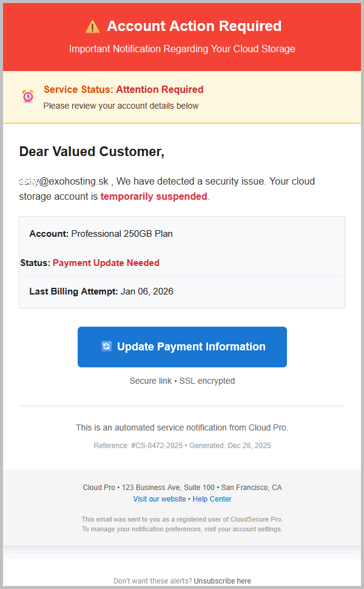Viewport: 364px width, 589px height.
Task: Open the Help Center link
Action: [x=212, y=499]
